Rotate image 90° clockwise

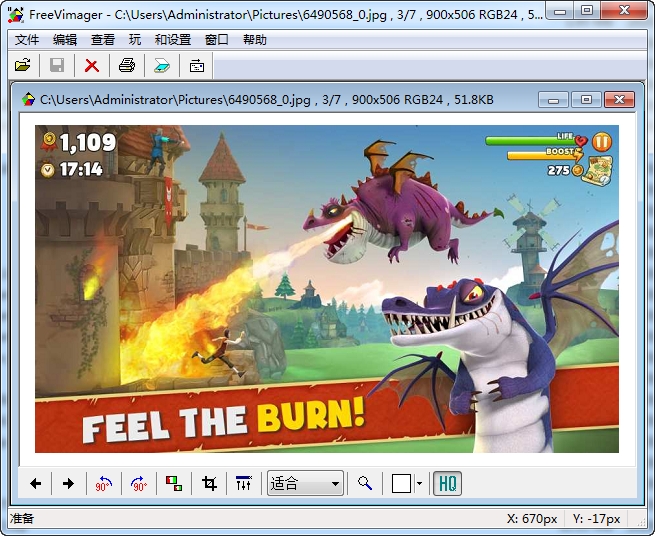click(138, 484)
